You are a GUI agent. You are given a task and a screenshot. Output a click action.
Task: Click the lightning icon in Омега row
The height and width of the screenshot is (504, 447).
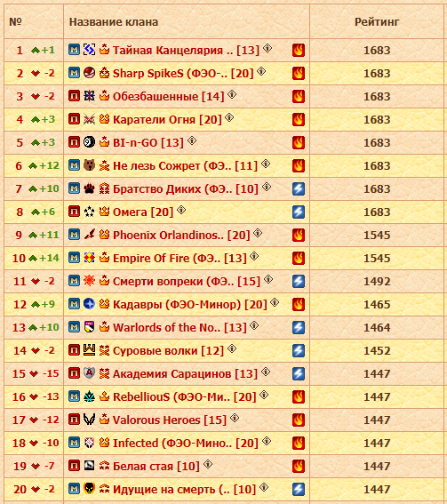299,212
